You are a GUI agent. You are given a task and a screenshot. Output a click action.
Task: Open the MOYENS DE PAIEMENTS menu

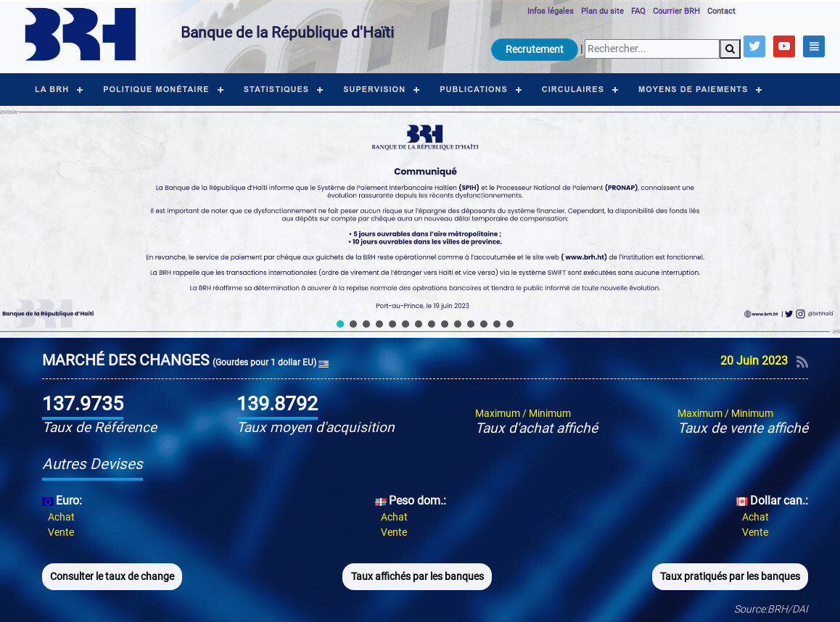pyautogui.click(x=693, y=89)
